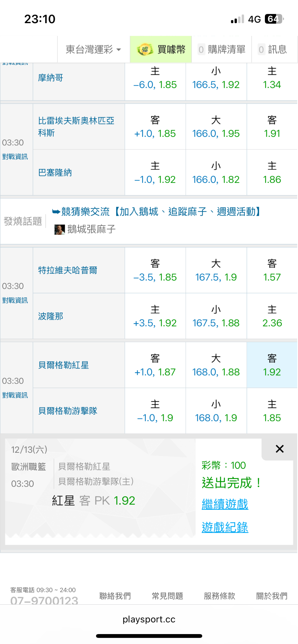Choose 小 167.5 under for 波隆那 game
298x644 pixels.
[x=216, y=316]
